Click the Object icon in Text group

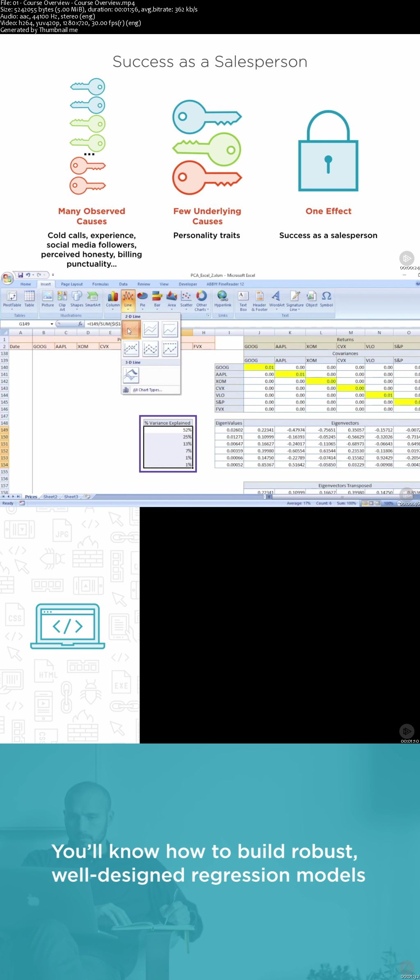click(311, 299)
